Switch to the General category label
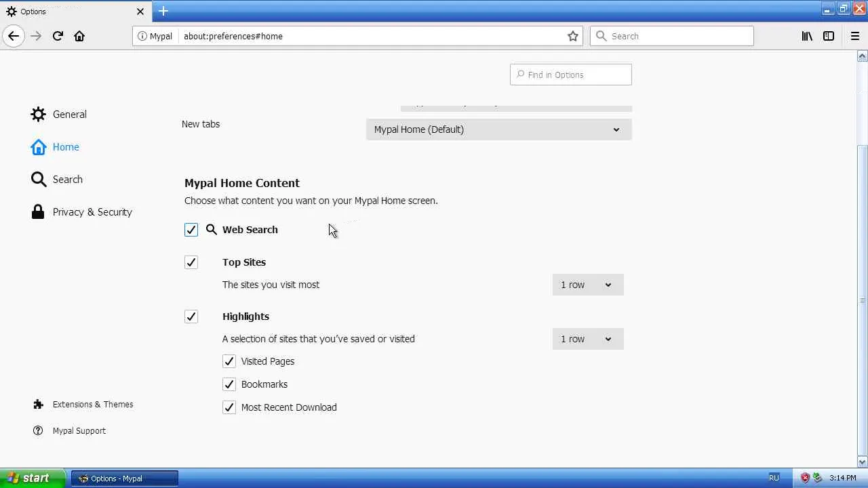Image resolution: width=868 pixels, height=488 pixels. click(x=70, y=114)
